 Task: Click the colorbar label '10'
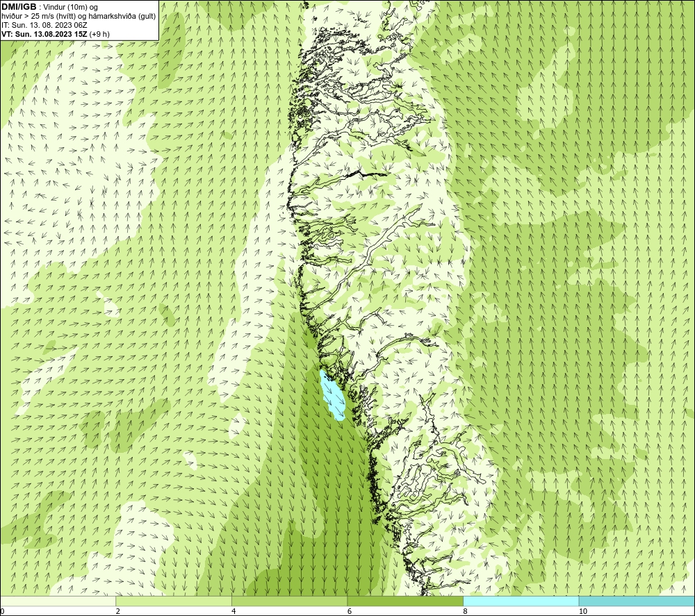583,611
